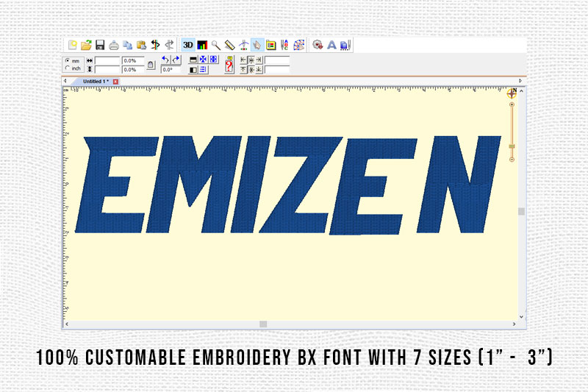Select the EMIZEN embroidery lettering design
Image resolution: width=588 pixels, height=392 pixels.
(x=288, y=185)
